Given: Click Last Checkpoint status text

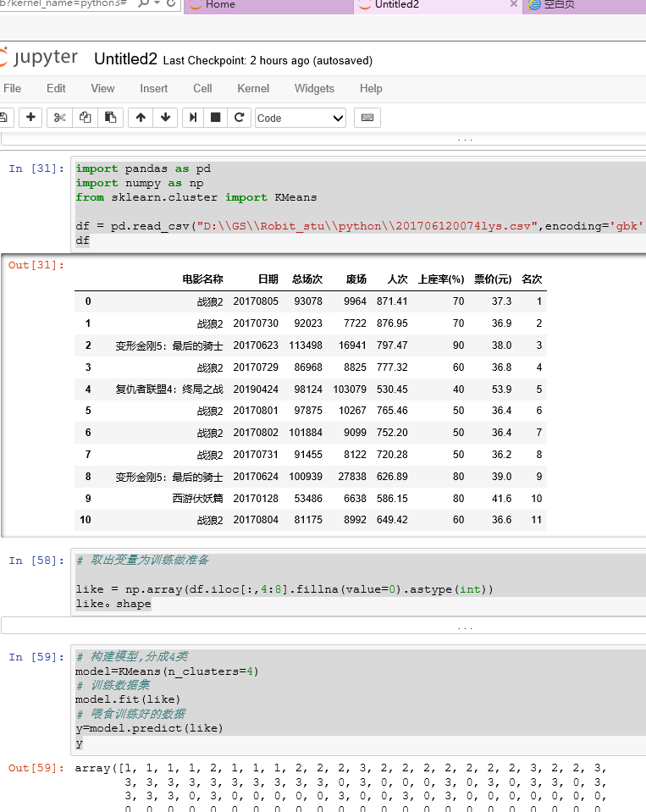Looking at the screenshot, I should coord(268,61).
